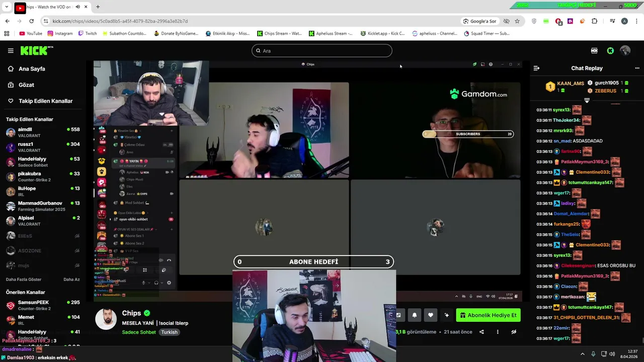The image size is (644, 362).
Task: Click the purple extension icon in toolbar
Action: pyautogui.click(x=570, y=21)
